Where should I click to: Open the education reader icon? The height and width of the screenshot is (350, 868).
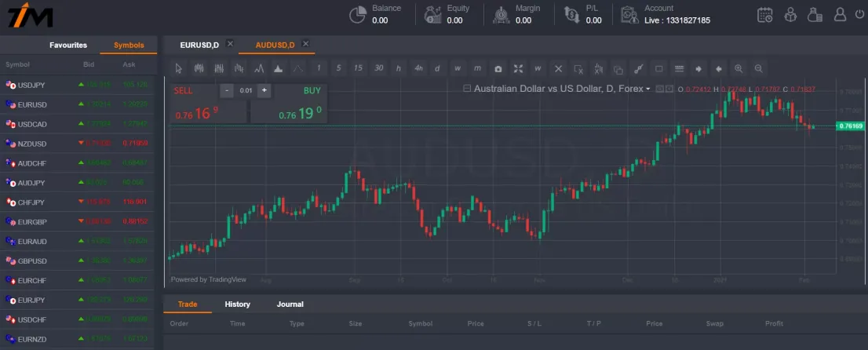pyautogui.click(x=790, y=14)
